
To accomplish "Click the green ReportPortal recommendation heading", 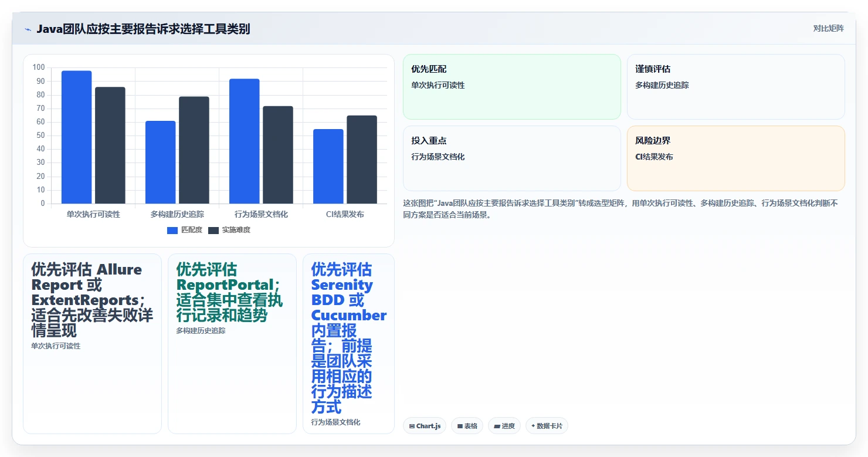I will click(229, 292).
